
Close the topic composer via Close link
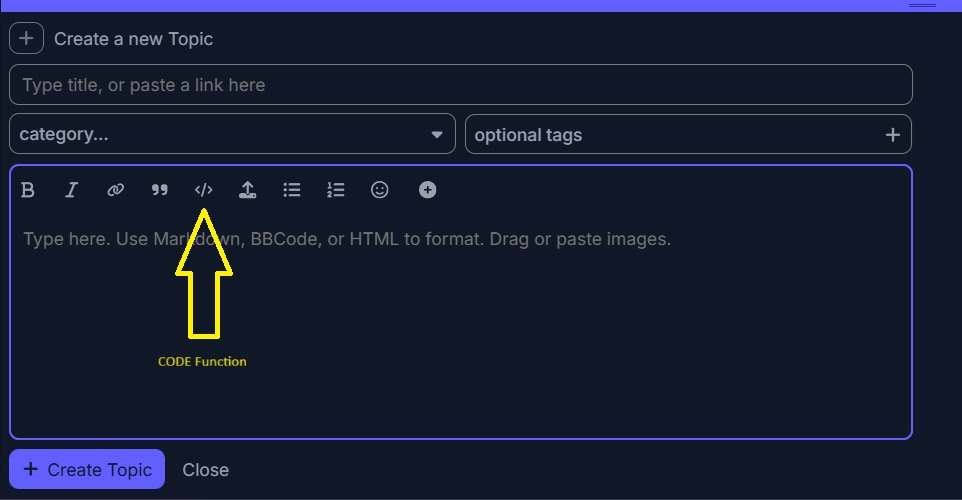(205, 469)
